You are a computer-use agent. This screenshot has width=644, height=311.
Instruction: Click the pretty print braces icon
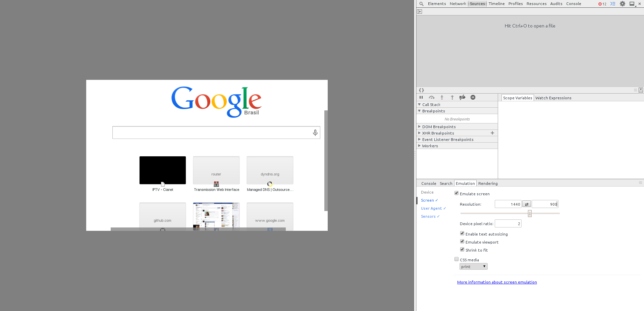pos(422,90)
